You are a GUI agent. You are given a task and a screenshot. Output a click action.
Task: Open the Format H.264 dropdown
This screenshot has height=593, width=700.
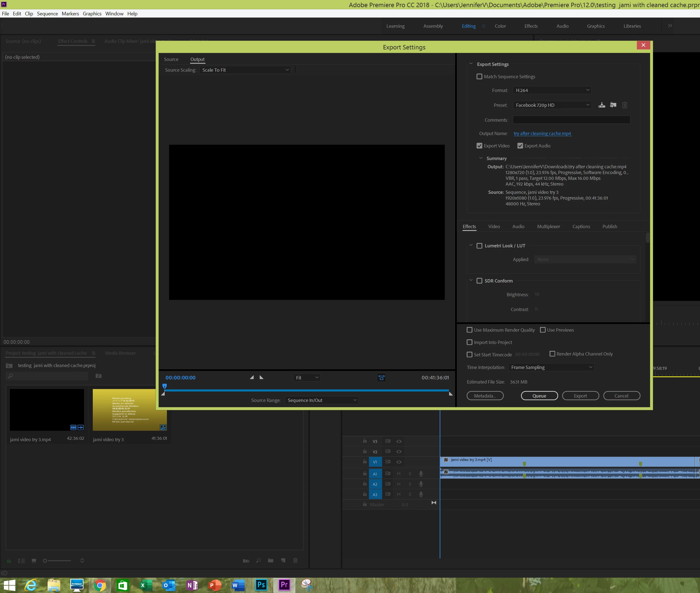(552, 90)
